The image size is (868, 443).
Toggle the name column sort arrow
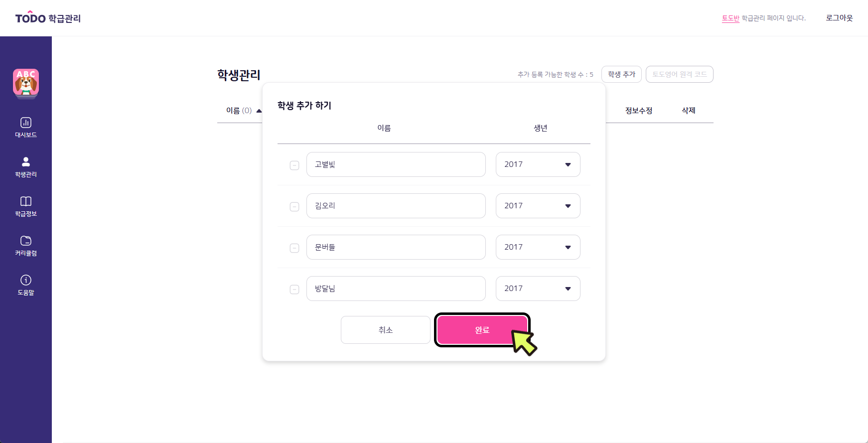click(259, 111)
